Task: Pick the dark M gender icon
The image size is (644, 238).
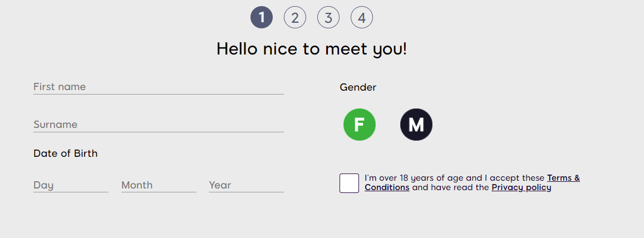Action: pos(416,125)
